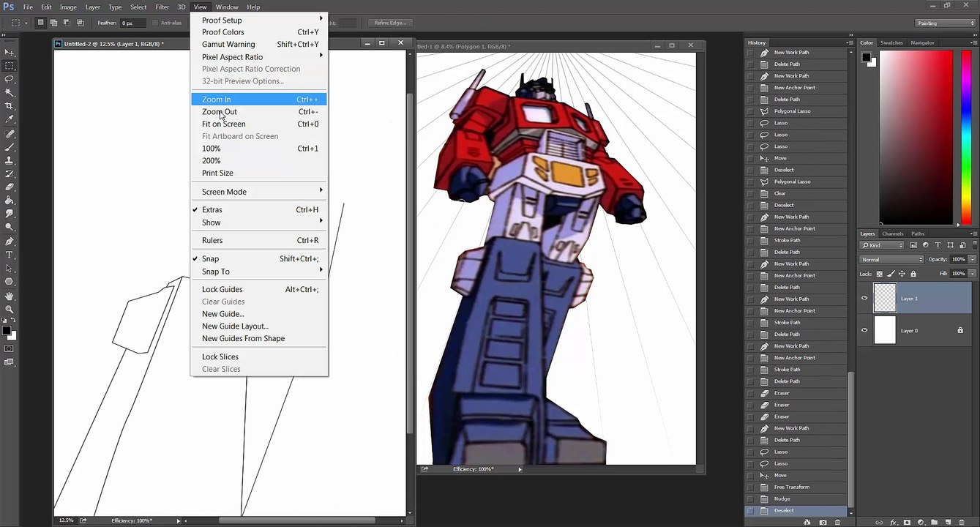Select the Brush tool
Image resolution: width=980 pixels, height=527 pixels.
(x=10, y=147)
